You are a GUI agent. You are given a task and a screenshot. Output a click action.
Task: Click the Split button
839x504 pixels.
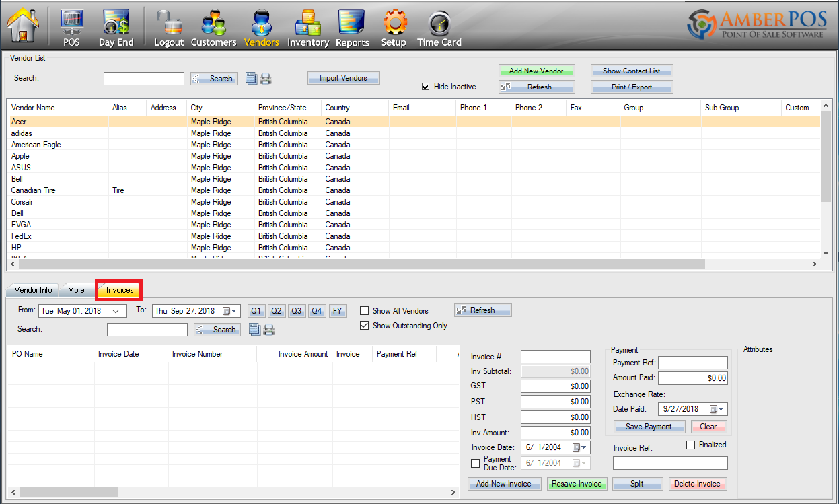pos(637,484)
